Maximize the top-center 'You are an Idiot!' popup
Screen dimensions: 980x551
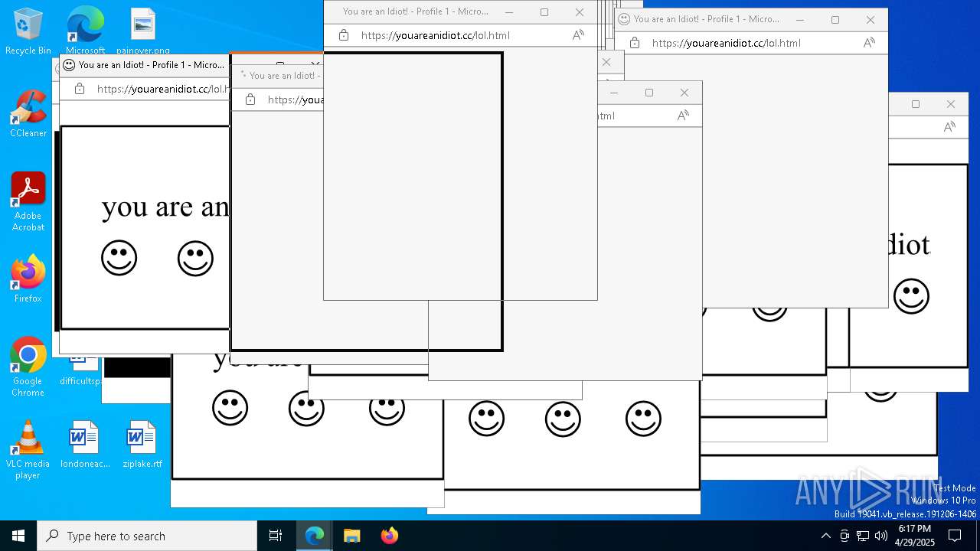pos(544,12)
